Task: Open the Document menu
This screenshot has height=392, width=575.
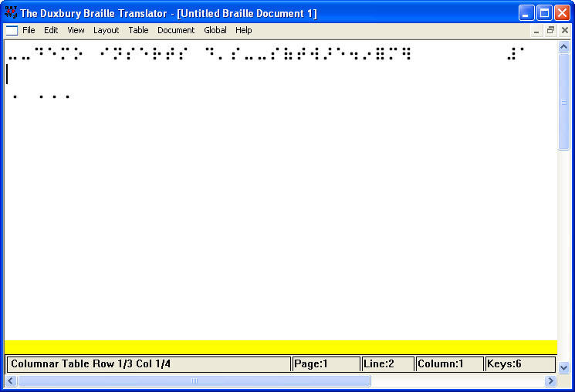Action: point(176,30)
